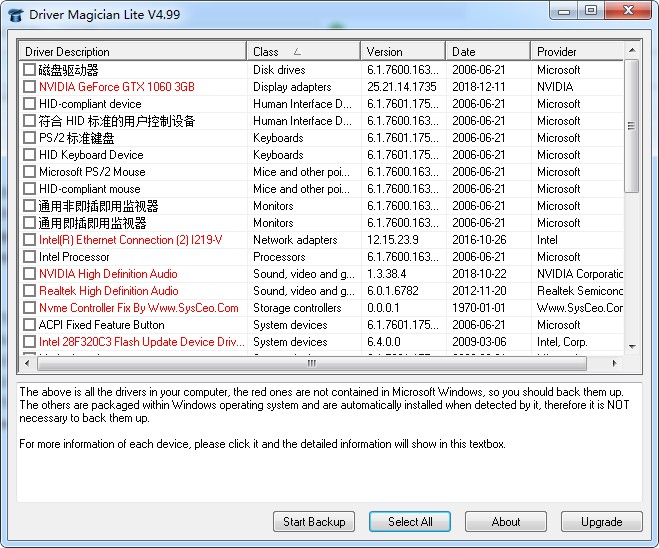The height and width of the screenshot is (548, 659).
Task: Open the About dialog
Action: click(x=506, y=521)
